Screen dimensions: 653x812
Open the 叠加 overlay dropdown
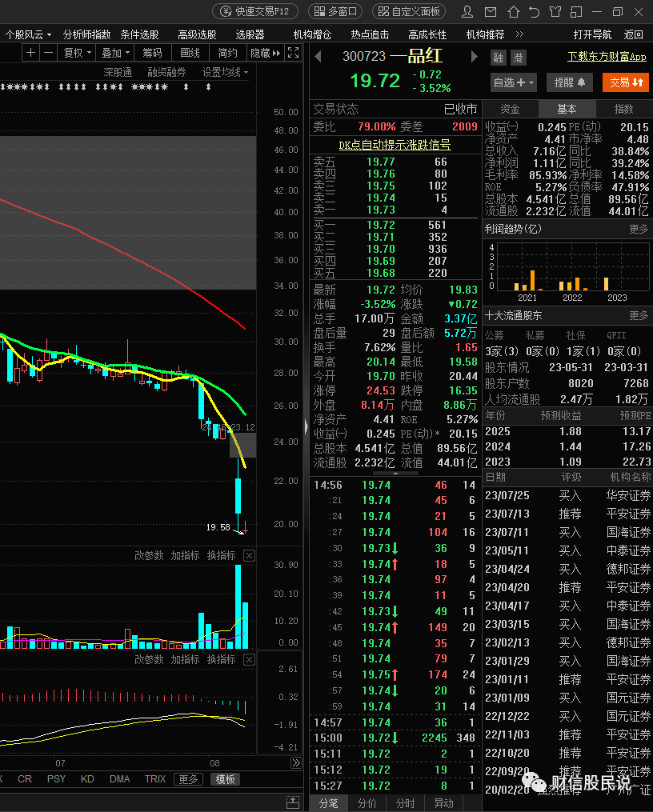tap(115, 53)
